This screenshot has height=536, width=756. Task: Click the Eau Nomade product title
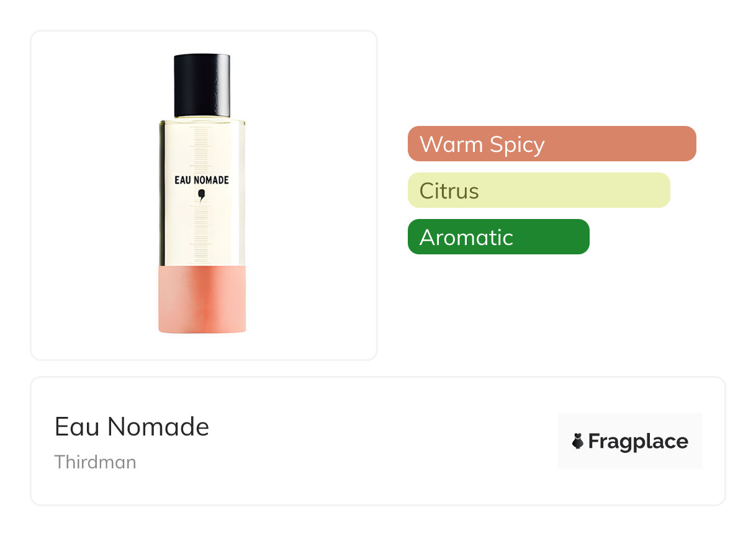click(132, 427)
